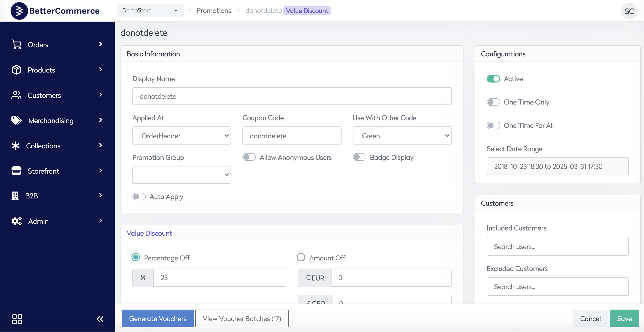Open the Promotion Group dropdown

tap(182, 175)
